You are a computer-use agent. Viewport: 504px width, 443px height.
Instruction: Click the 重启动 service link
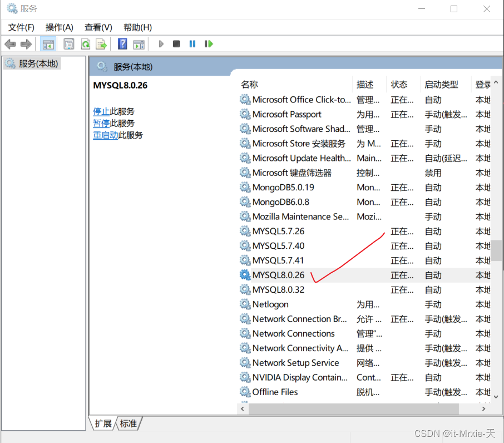(106, 135)
